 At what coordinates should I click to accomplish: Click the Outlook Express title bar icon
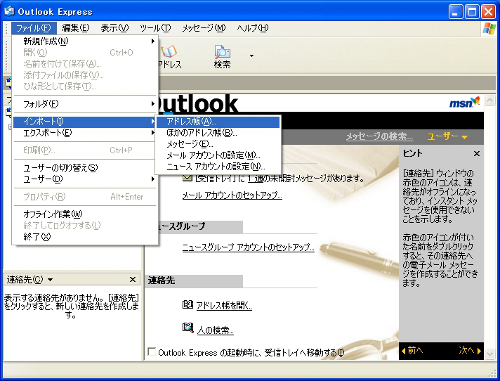tap(9, 11)
